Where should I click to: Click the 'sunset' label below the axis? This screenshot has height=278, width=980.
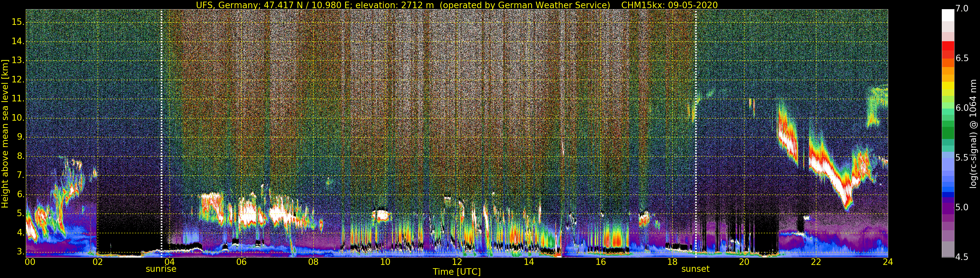click(x=695, y=269)
